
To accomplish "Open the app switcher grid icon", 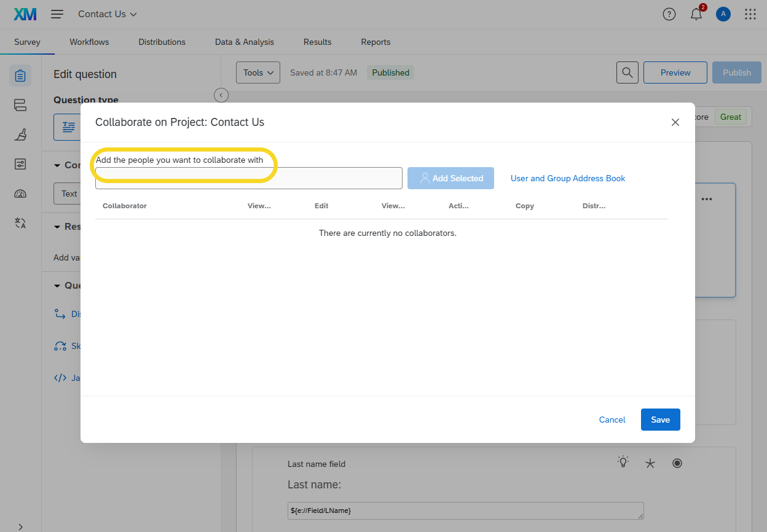I will click(750, 14).
